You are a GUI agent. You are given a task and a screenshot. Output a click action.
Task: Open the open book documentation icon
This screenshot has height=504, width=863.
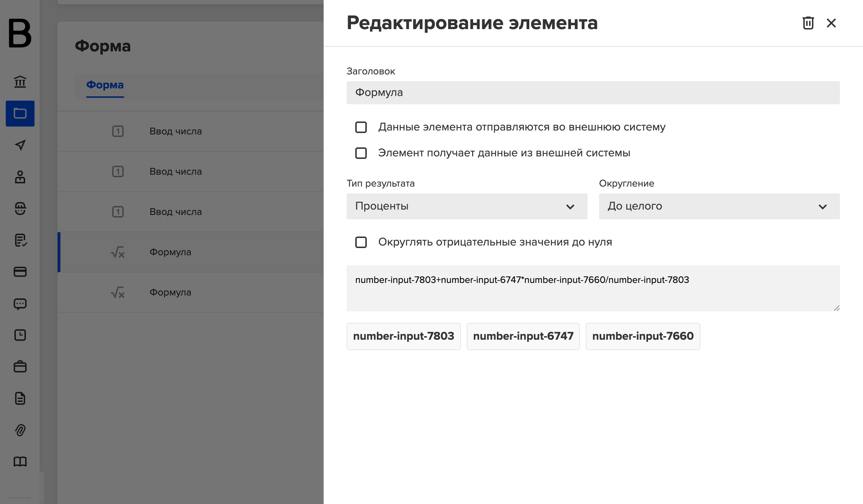[20, 462]
